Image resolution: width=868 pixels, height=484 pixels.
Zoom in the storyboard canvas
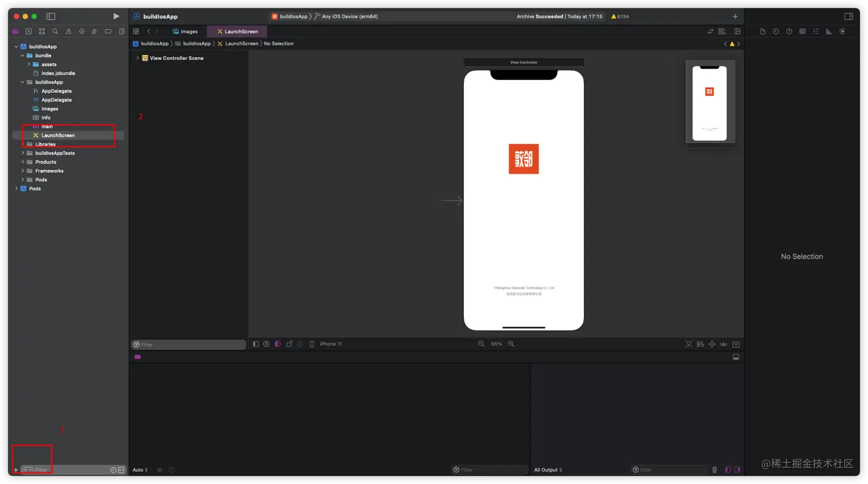coord(511,344)
